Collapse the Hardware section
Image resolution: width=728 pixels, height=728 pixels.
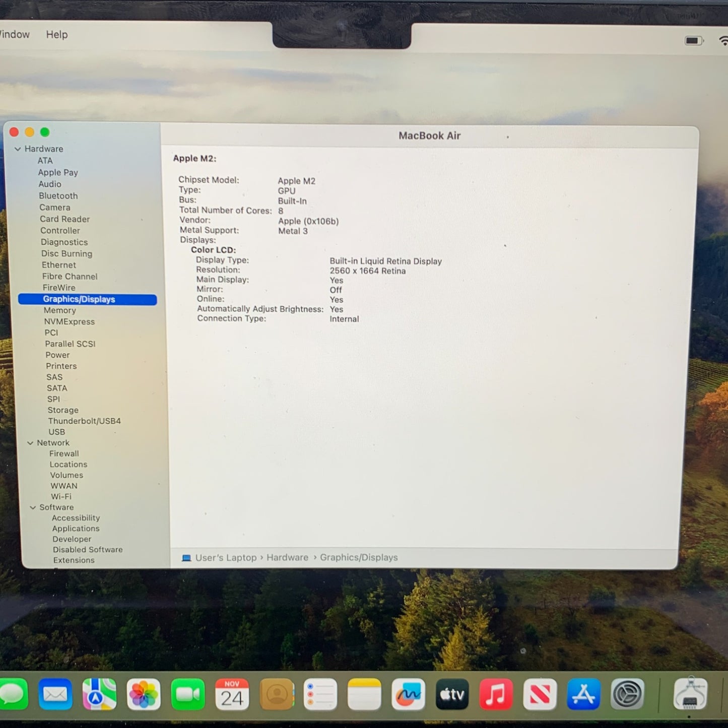[x=18, y=149]
